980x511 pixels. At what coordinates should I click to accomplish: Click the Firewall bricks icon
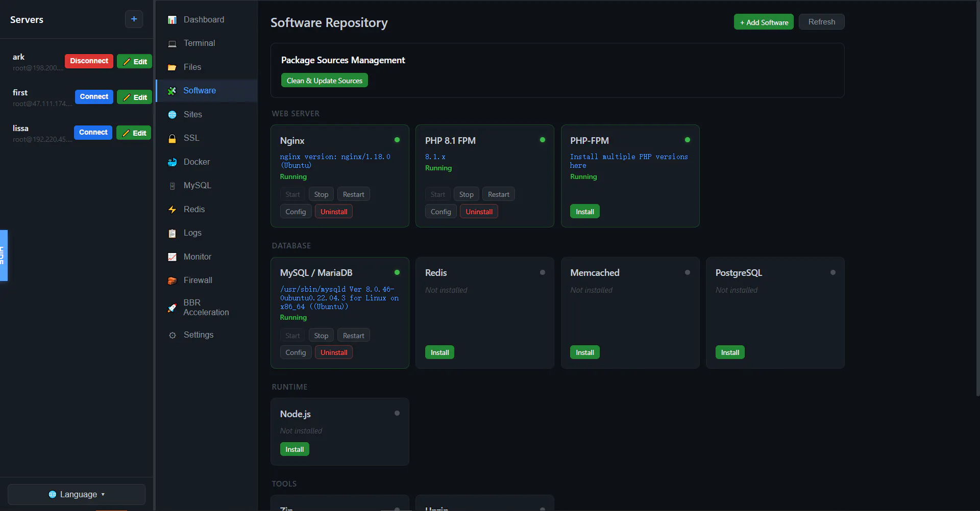[x=173, y=280]
